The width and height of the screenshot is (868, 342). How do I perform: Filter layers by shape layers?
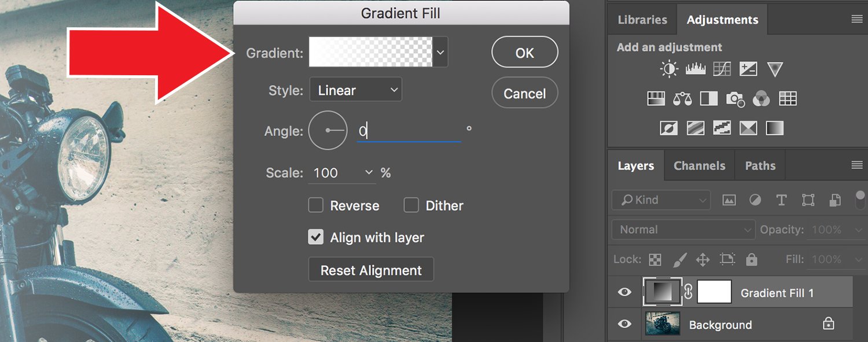pyautogui.click(x=808, y=200)
